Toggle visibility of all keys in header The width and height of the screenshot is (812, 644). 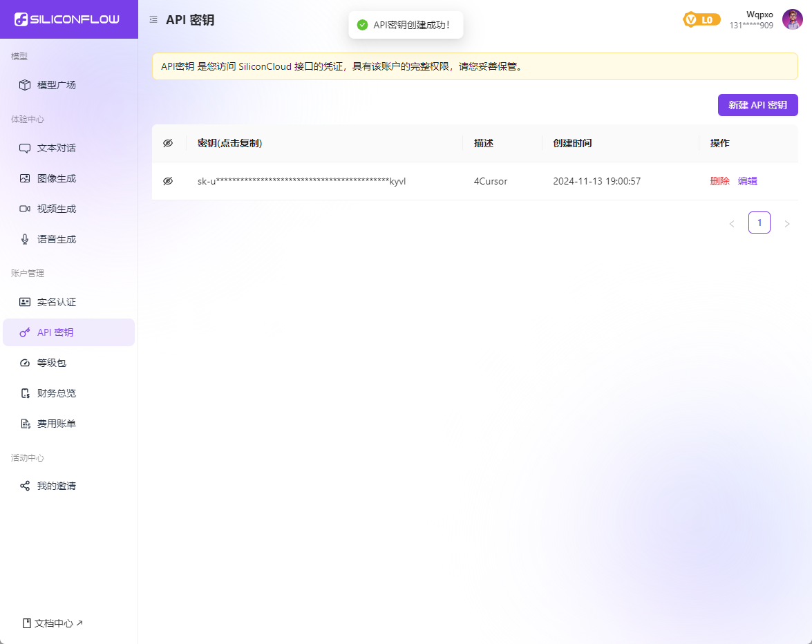168,143
